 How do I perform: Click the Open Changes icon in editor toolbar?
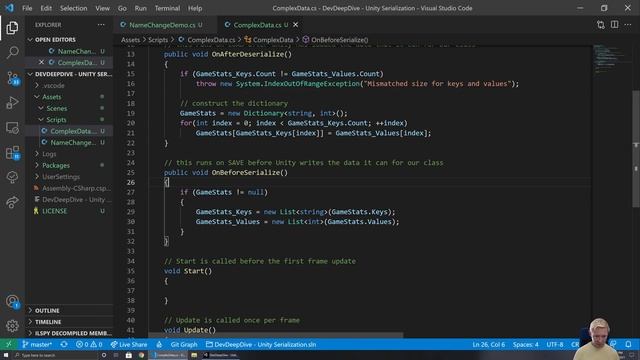(600, 25)
